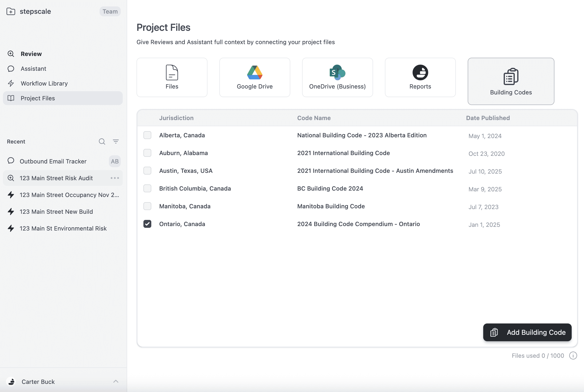Open the Assistant section
Image resolution: width=584 pixels, height=392 pixels.
coord(33,69)
